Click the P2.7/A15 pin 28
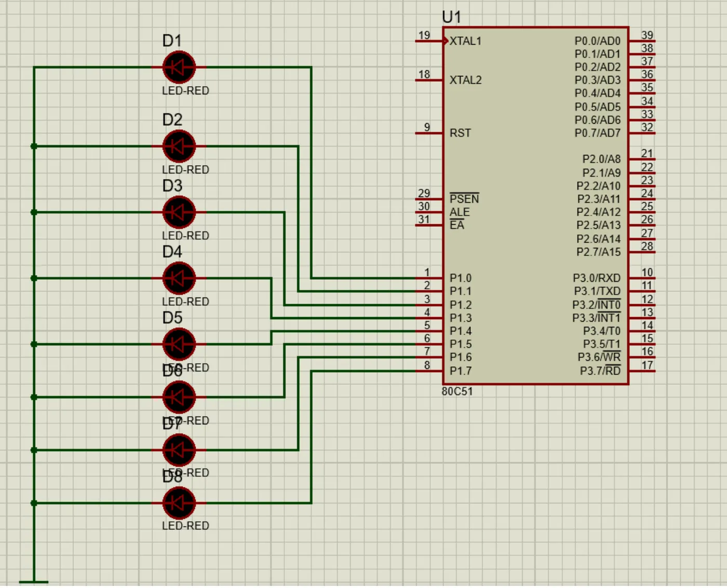 pos(642,252)
